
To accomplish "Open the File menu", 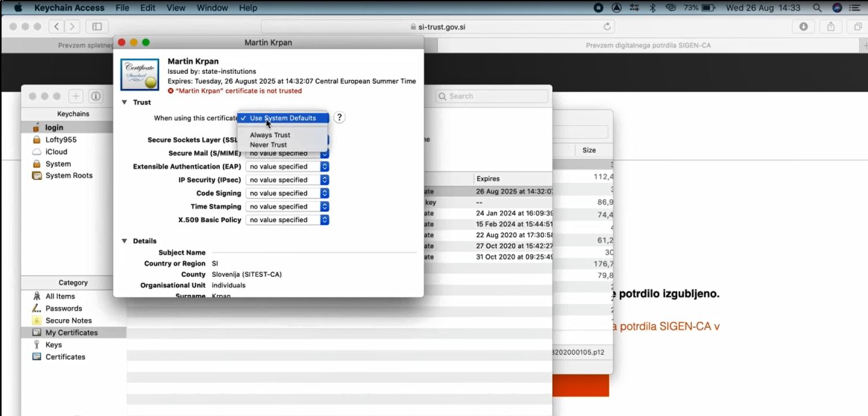I will pyautogui.click(x=122, y=8).
